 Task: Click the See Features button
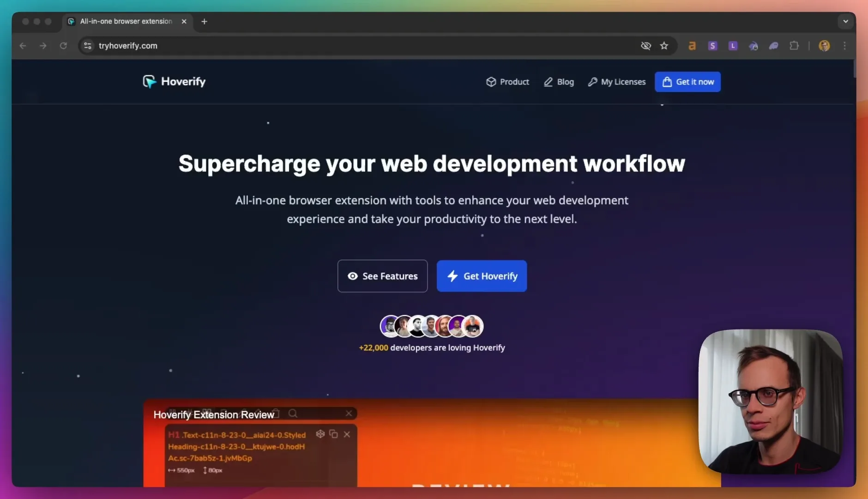tap(382, 276)
